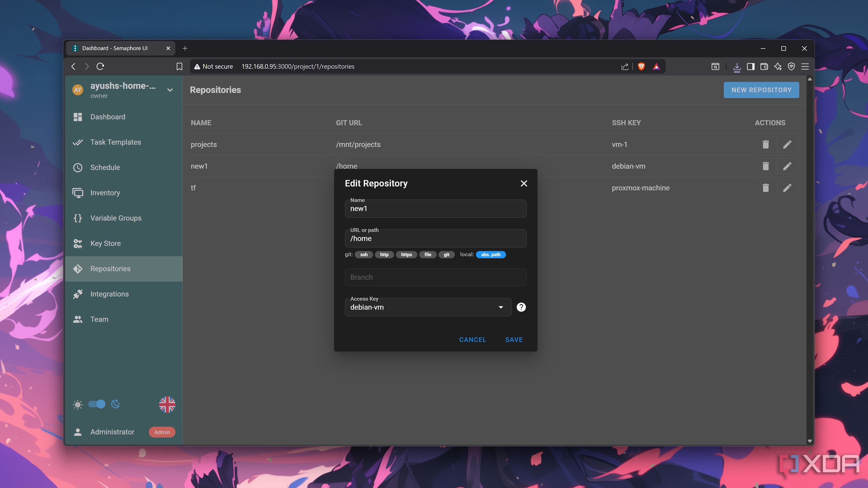Open Administrator user menu in sidebar

[124, 432]
